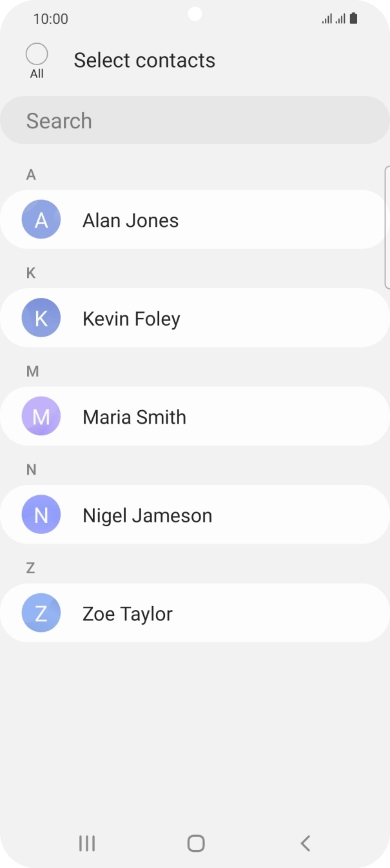Select the Nigel Jameson contact name
This screenshot has height=868, width=390.
click(x=147, y=515)
